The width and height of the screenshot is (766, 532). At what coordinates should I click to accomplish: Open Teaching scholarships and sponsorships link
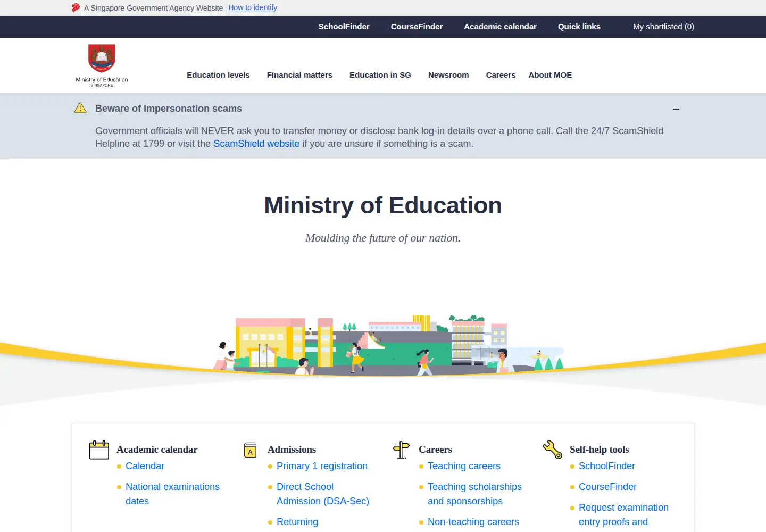coord(474,494)
